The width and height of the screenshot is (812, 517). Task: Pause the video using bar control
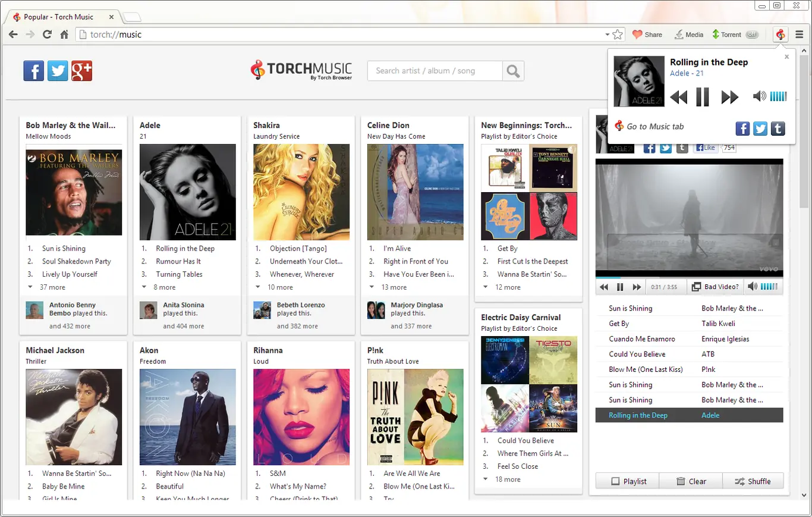pyautogui.click(x=620, y=287)
